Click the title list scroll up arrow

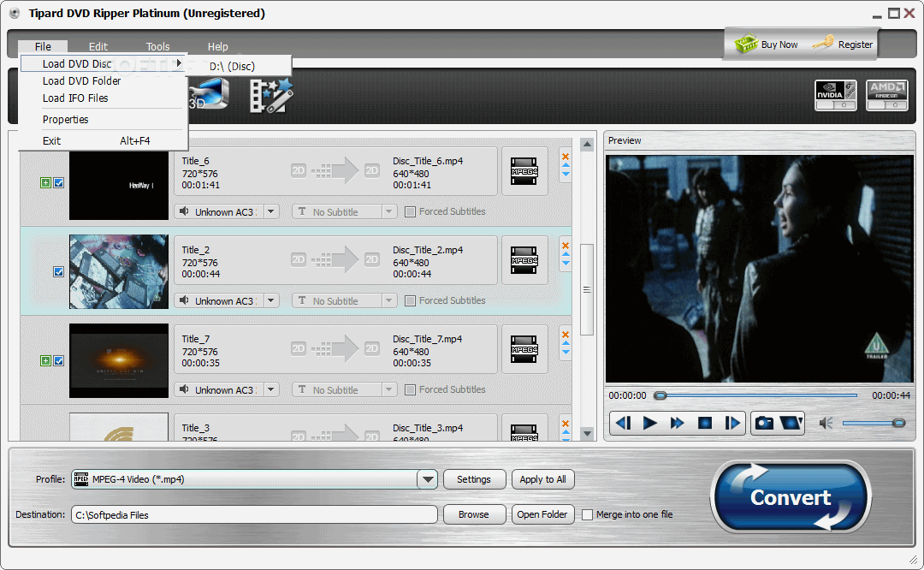point(587,145)
